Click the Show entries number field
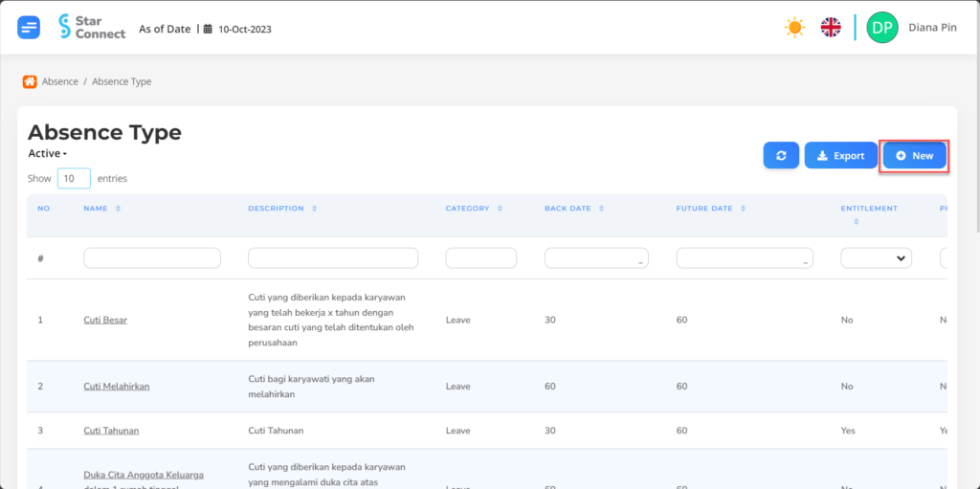 point(74,178)
